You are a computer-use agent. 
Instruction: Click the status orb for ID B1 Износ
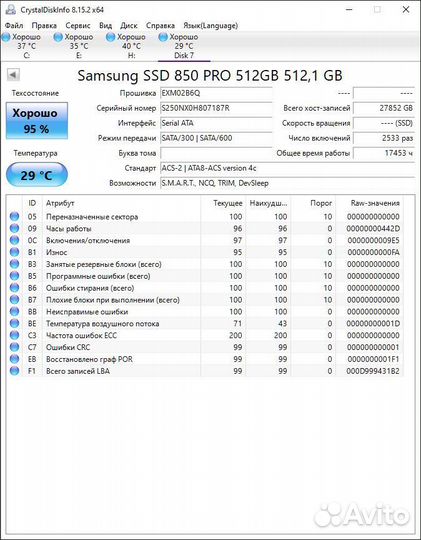pyautogui.click(x=14, y=252)
